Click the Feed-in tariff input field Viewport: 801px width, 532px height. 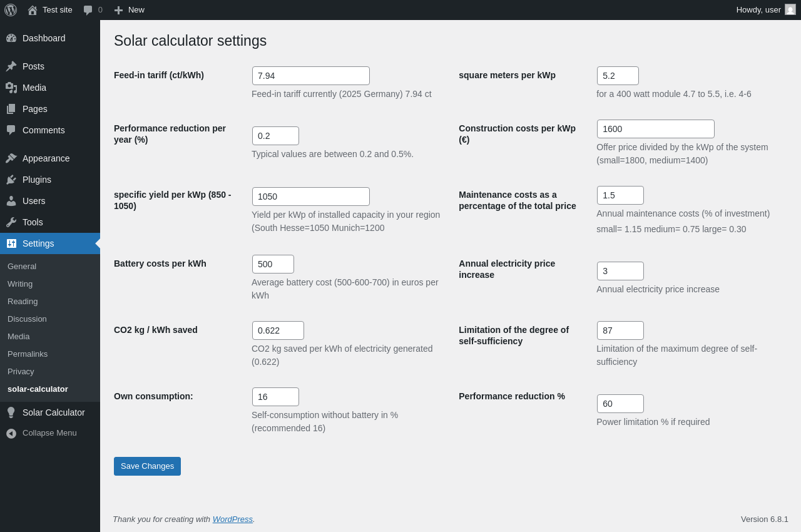(x=311, y=76)
